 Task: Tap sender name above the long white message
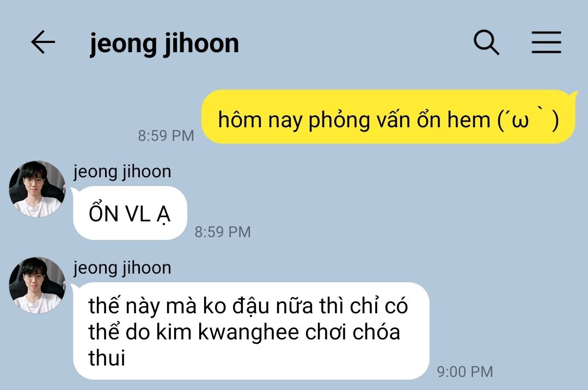point(122,268)
